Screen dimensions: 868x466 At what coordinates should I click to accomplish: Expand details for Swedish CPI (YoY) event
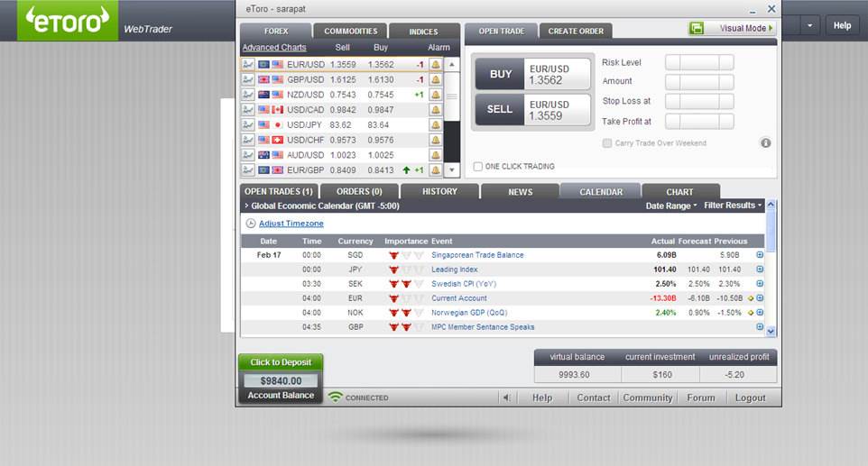(x=760, y=284)
